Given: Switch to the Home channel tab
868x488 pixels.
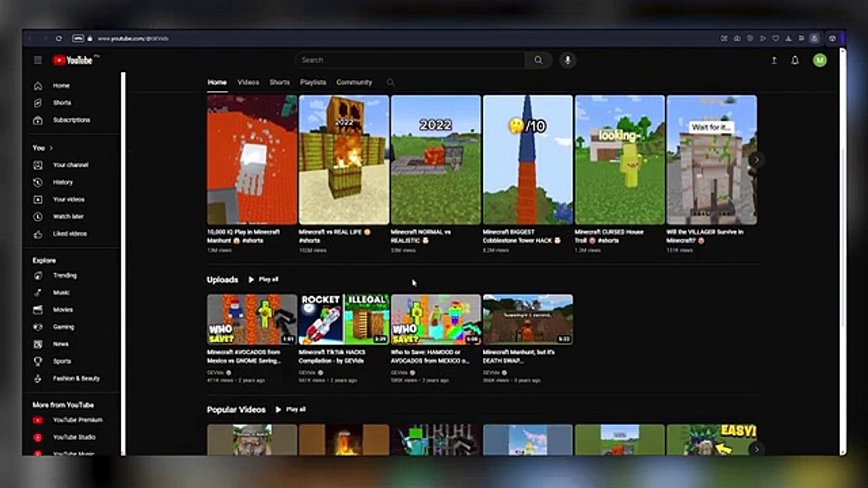Looking at the screenshot, I should (x=217, y=83).
